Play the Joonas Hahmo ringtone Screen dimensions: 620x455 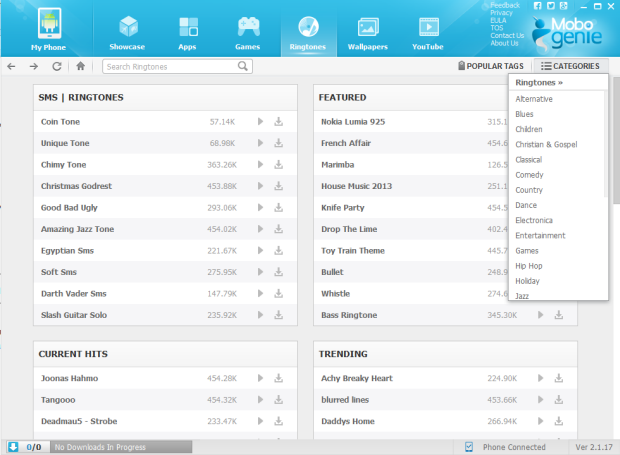(260, 378)
